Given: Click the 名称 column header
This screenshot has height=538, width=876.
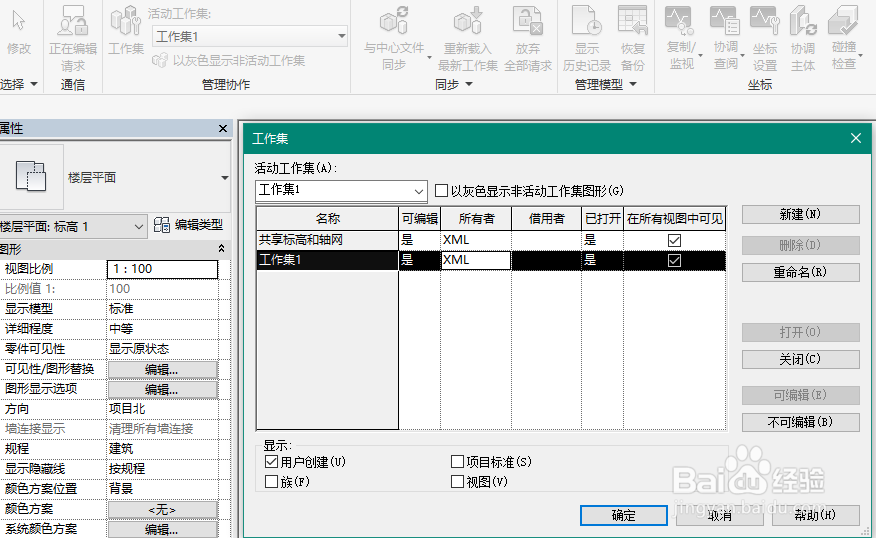Looking at the screenshot, I should (327, 218).
